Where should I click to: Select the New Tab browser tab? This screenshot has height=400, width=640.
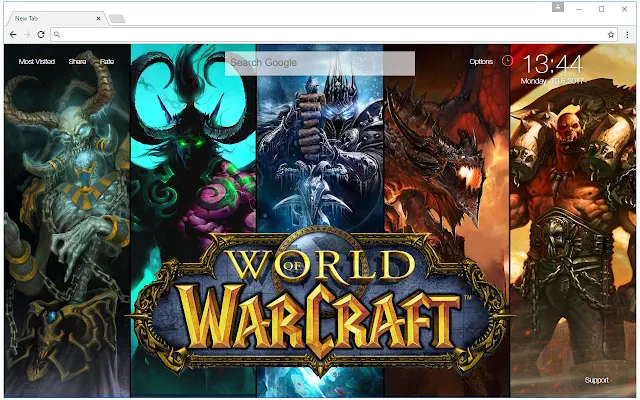coord(56,18)
